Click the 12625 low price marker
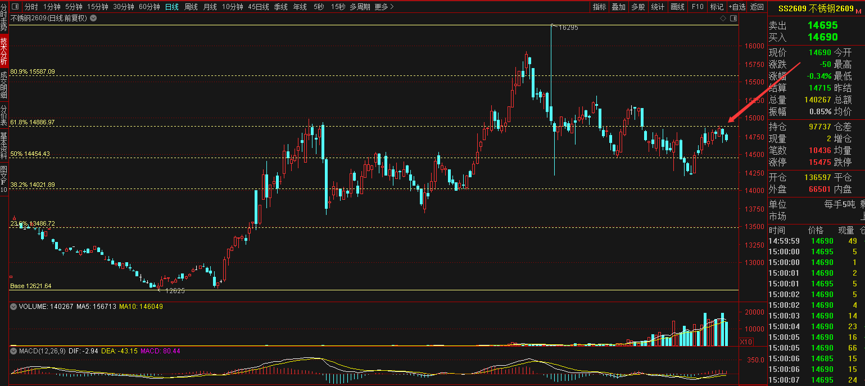 [174, 291]
